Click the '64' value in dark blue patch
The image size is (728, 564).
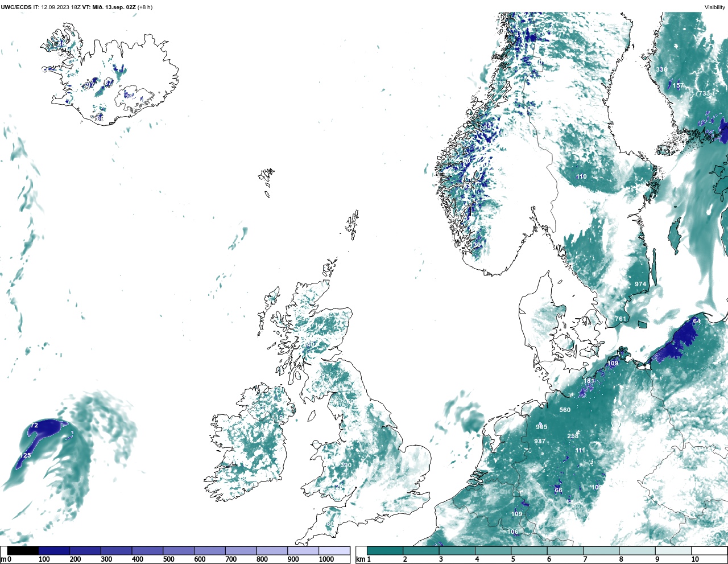click(696, 321)
